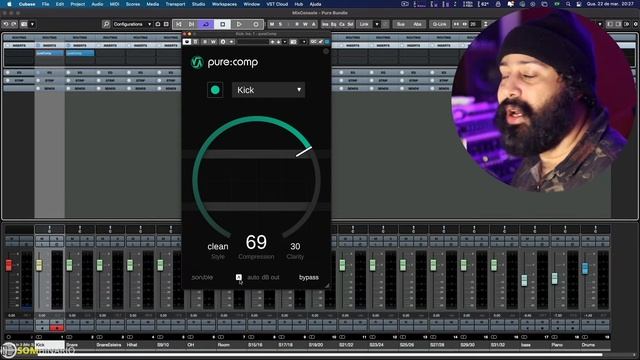Open Spotlight search in the macOS menu bar
Screen dimensions: 640x360
pos(568,4)
